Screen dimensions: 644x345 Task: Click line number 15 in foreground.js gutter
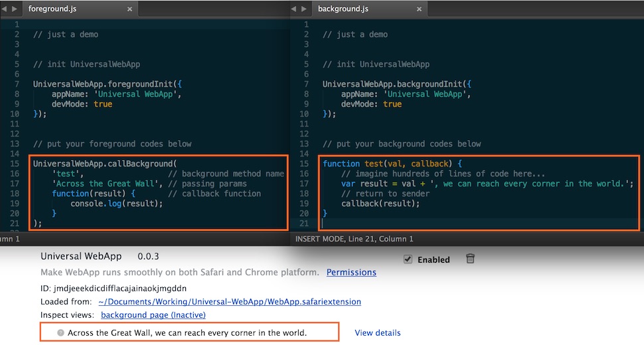15,164
